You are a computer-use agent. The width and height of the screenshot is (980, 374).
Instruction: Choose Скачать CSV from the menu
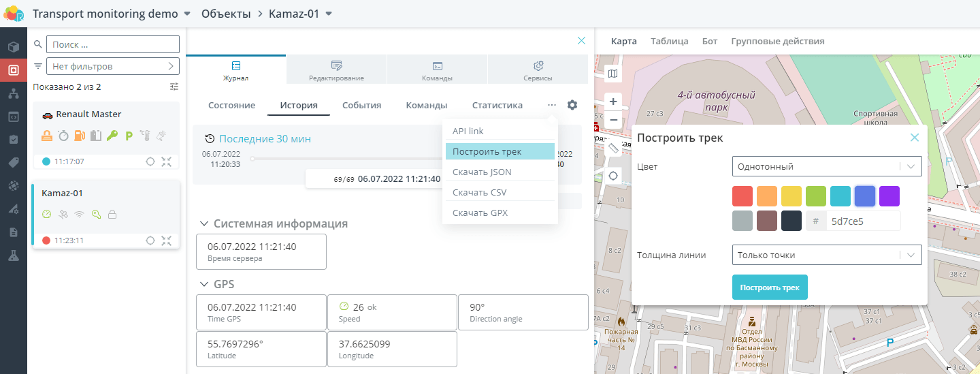tap(500, 192)
